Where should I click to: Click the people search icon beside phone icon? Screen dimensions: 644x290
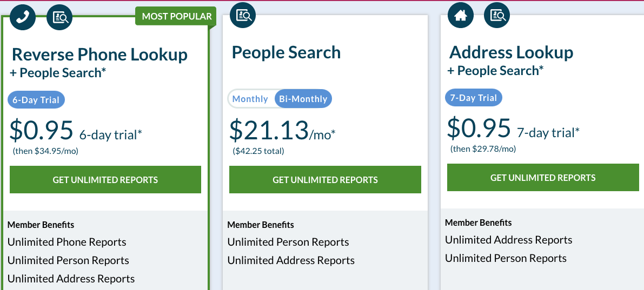tap(59, 17)
